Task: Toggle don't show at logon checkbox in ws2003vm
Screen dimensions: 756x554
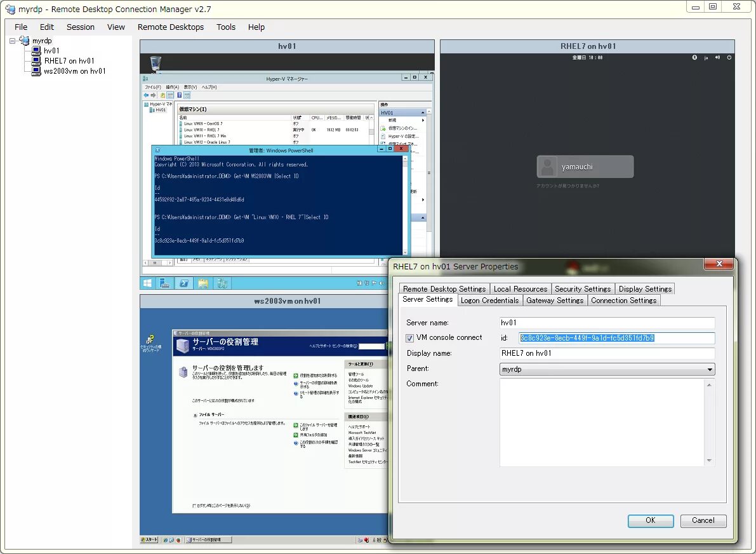Action: point(194,506)
